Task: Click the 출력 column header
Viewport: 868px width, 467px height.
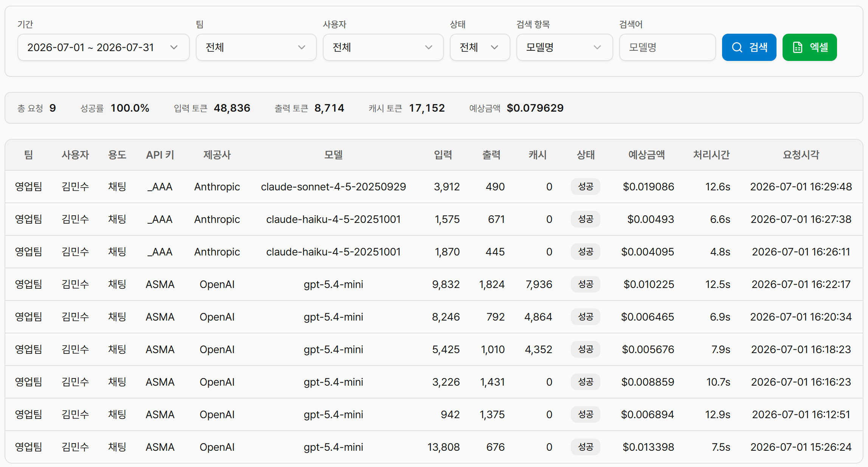Action: pos(491,155)
